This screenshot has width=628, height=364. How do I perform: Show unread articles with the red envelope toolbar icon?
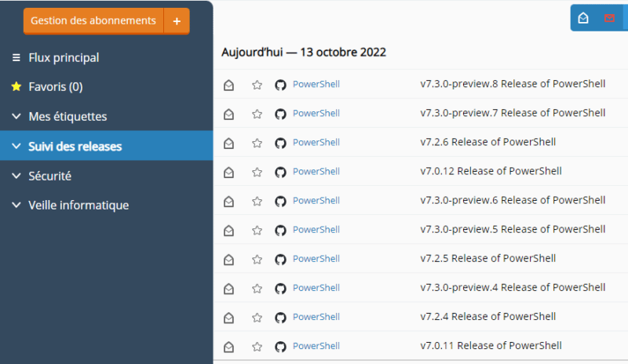coord(609,18)
